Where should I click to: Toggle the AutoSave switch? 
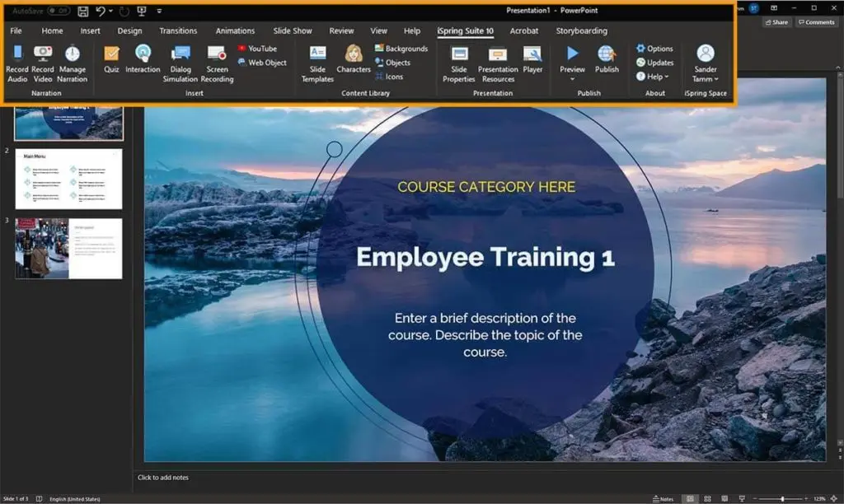(x=59, y=11)
